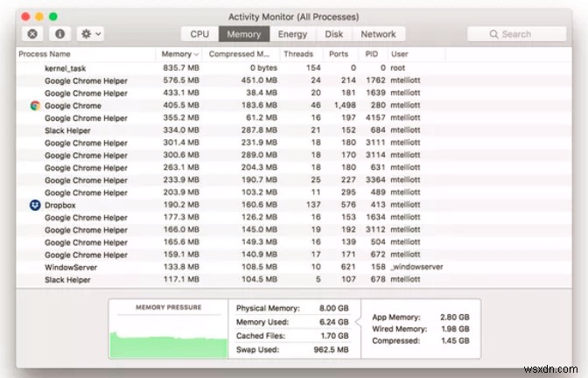Select the Google Chrome process name
The image size is (588, 378).
point(73,106)
